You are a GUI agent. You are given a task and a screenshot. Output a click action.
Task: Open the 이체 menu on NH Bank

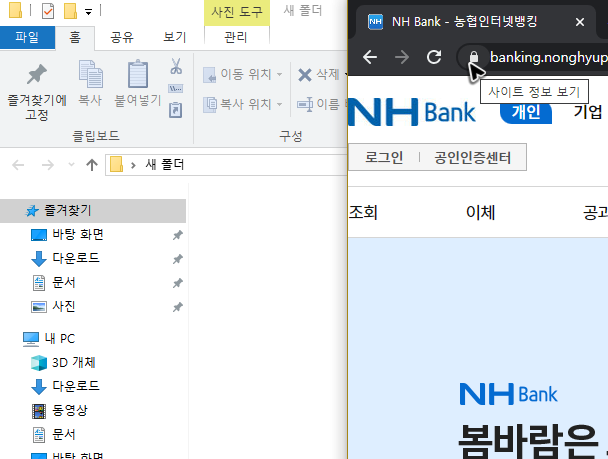click(480, 212)
